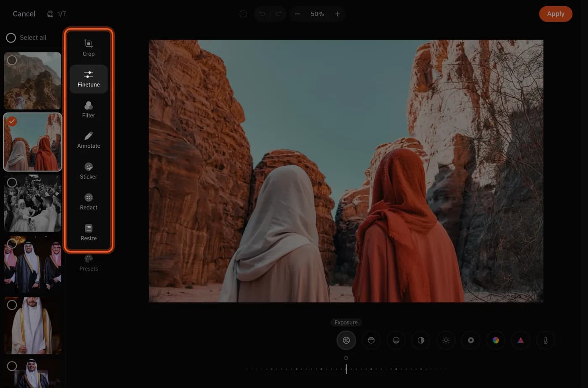The image size is (588, 388).
Task: Select the Annotate pen tool
Action: (89, 140)
